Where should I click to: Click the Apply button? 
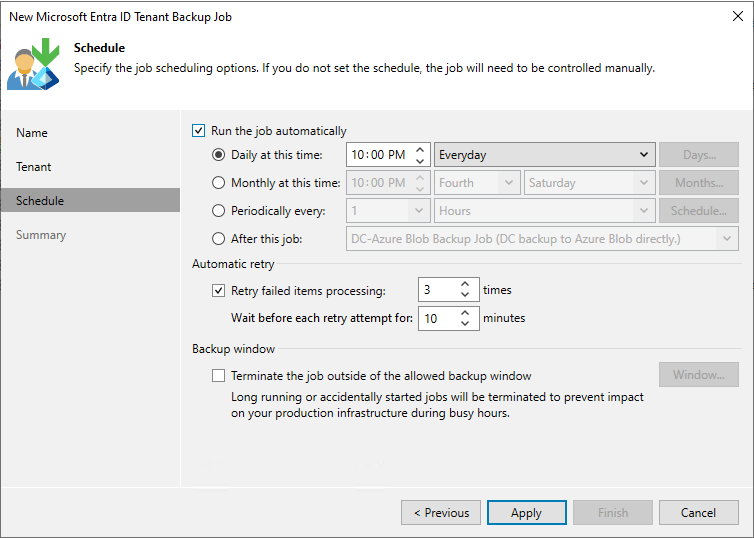(x=527, y=513)
